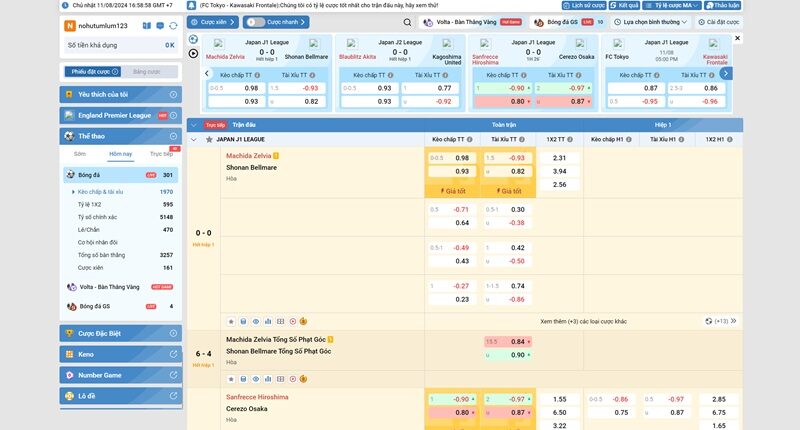Toggle the Cược nhanh quick bet switch

click(259, 21)
